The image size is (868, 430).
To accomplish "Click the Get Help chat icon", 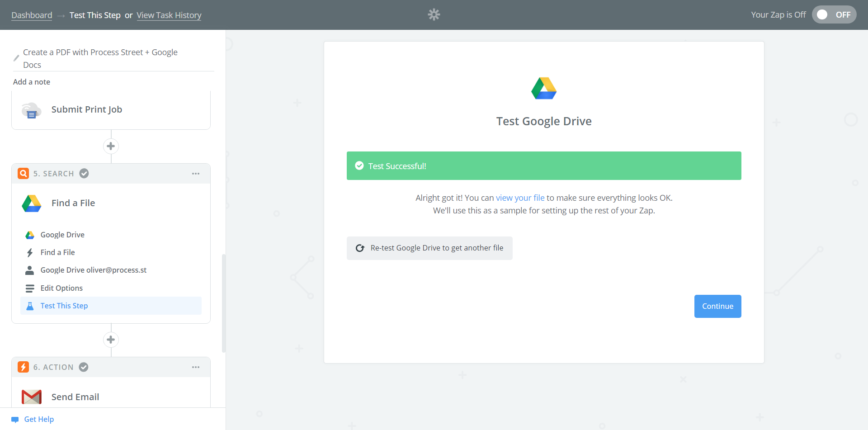I will pyautogui.click(x=15, y=420).
